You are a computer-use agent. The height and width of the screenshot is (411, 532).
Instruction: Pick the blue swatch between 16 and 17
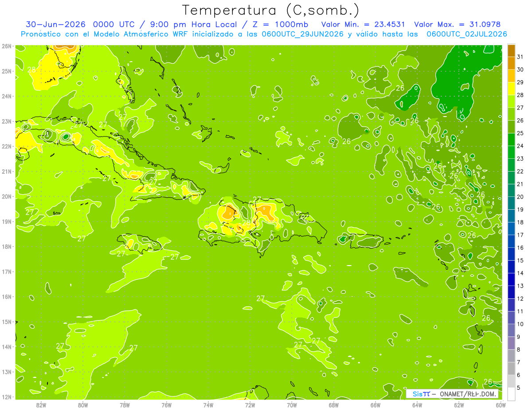tap(511, 241)
